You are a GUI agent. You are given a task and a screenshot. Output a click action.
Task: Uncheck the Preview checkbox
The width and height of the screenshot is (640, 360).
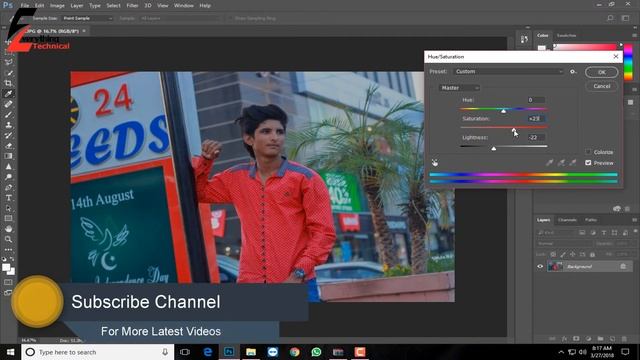point(588,162)
